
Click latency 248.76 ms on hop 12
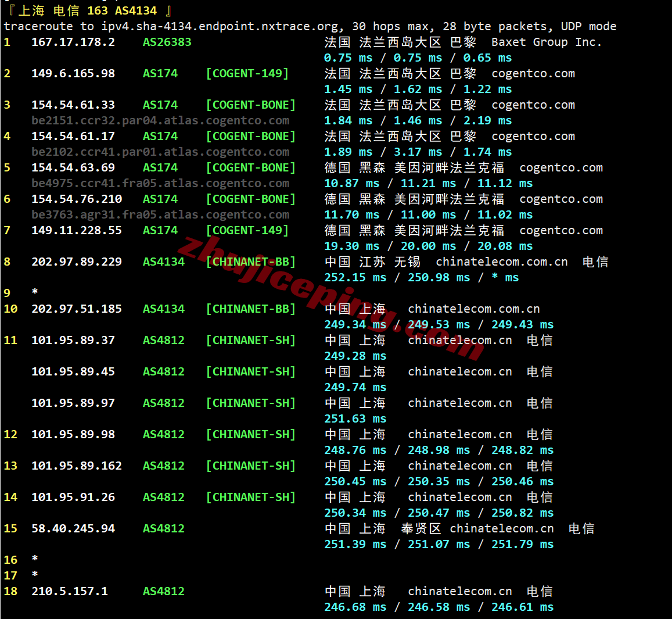(x=355, y=450)
